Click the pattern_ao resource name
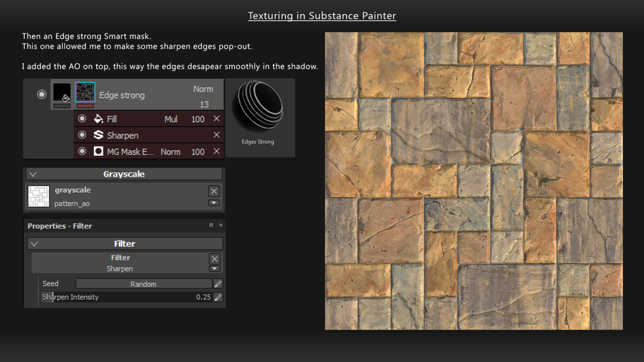 pyautogui.click(x=72, y=204)
